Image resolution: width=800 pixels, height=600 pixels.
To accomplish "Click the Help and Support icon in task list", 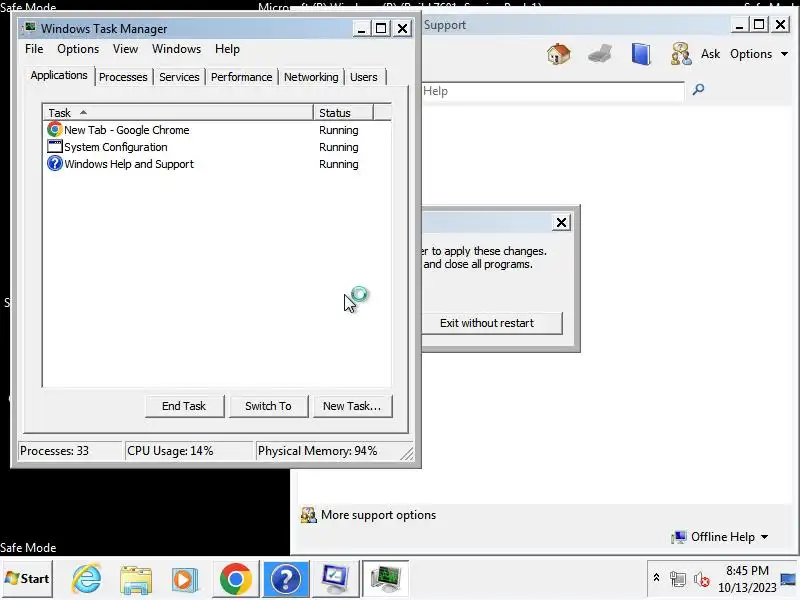I will [x=54, y=163].
